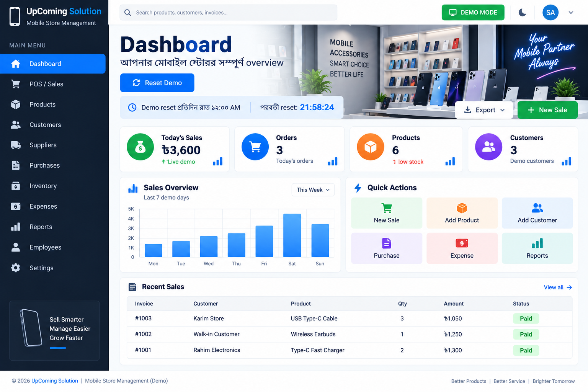Choose the Add Customer quick action
The image size is (588, 392).
[x=537, y=213]
